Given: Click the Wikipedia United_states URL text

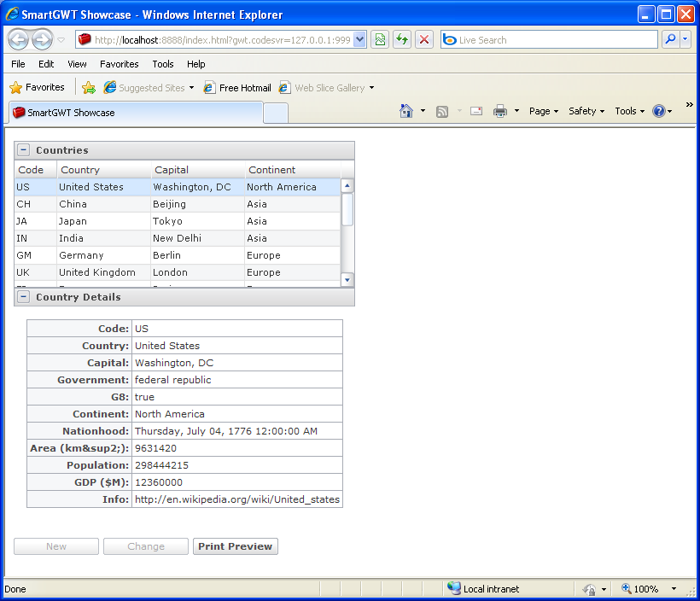Looking at the screenshot, I should tap(237, 499).
